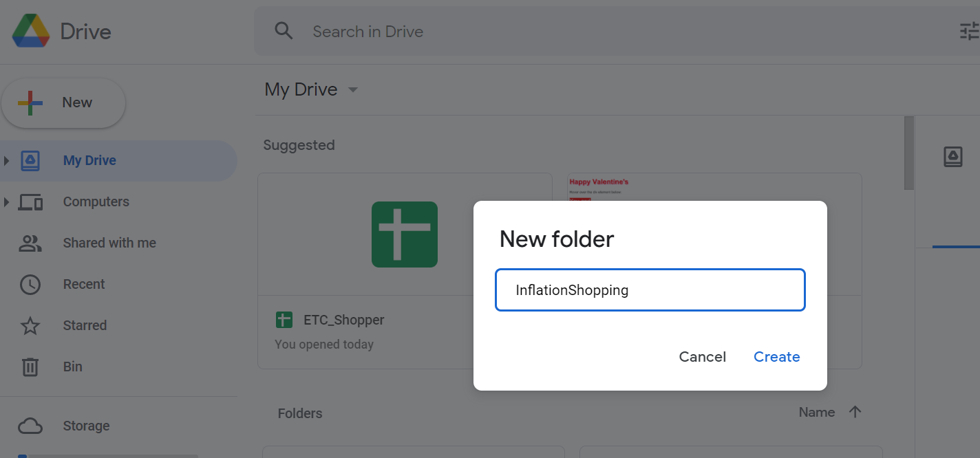This screenshot has width=980, height=458.
Task: Click Create in New folder dialog
Action: click(776, 357)
